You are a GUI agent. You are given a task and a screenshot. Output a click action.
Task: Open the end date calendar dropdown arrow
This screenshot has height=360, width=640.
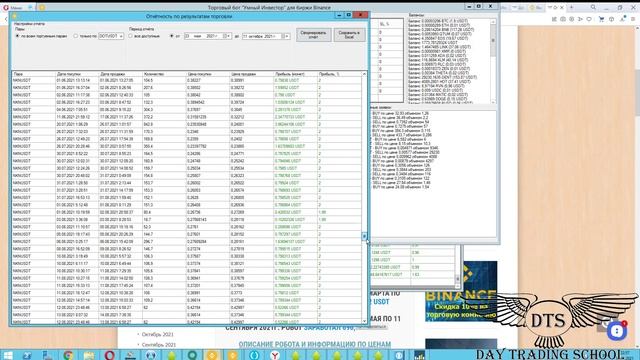point(287,36)
